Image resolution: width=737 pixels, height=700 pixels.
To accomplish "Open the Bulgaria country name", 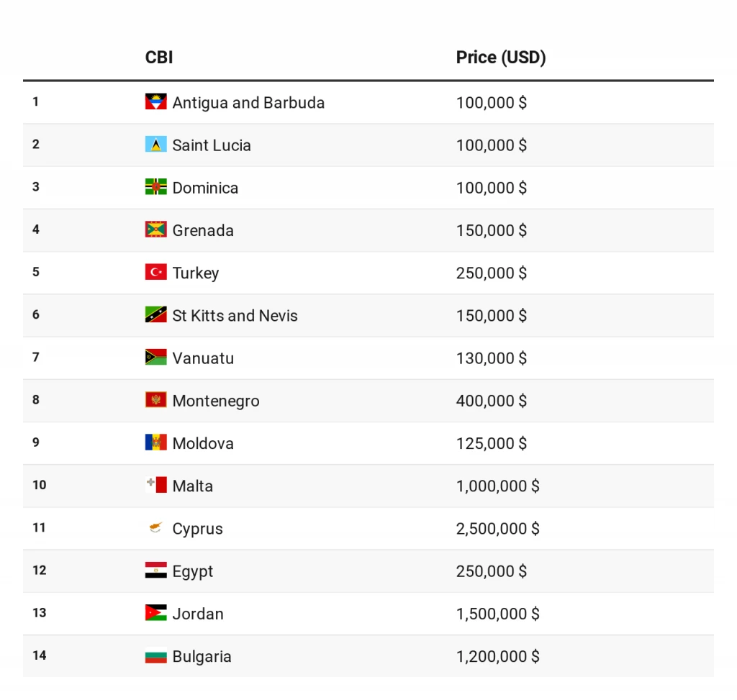I will coord(202,656).
